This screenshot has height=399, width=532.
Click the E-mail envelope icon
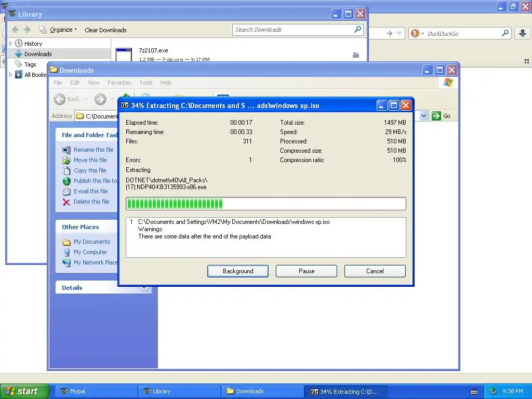point(66,192)
